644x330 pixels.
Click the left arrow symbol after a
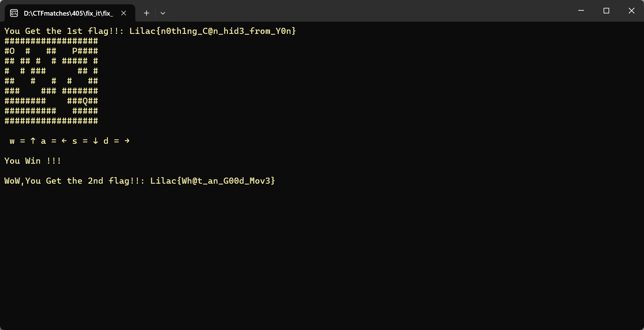point(64,141)
